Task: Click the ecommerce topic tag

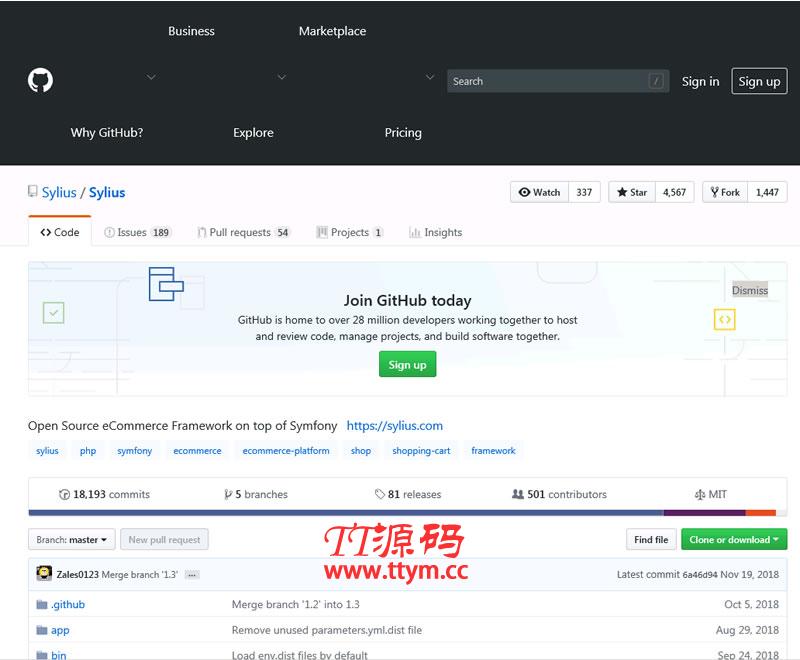Action: tap(197, 451)
